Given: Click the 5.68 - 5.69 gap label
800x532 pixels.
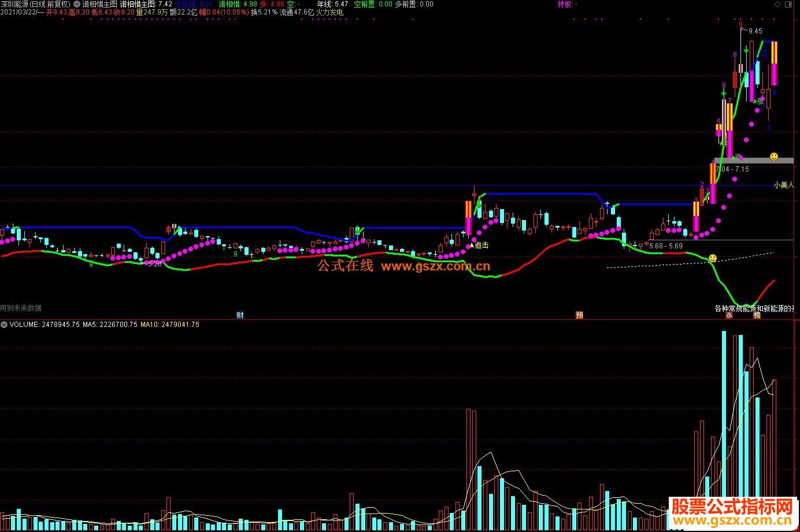Looking at the screenshot, I should click(x=665, y=246).
